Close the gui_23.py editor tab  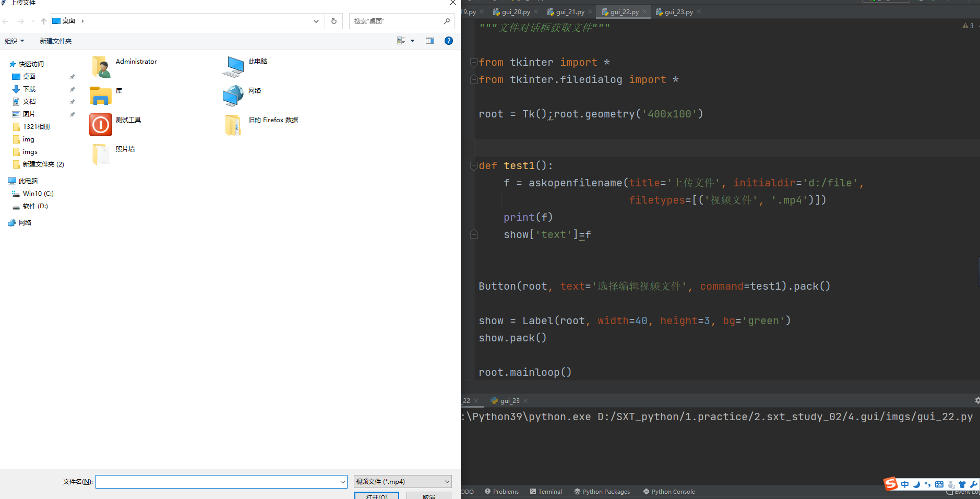tap(699, 12)
